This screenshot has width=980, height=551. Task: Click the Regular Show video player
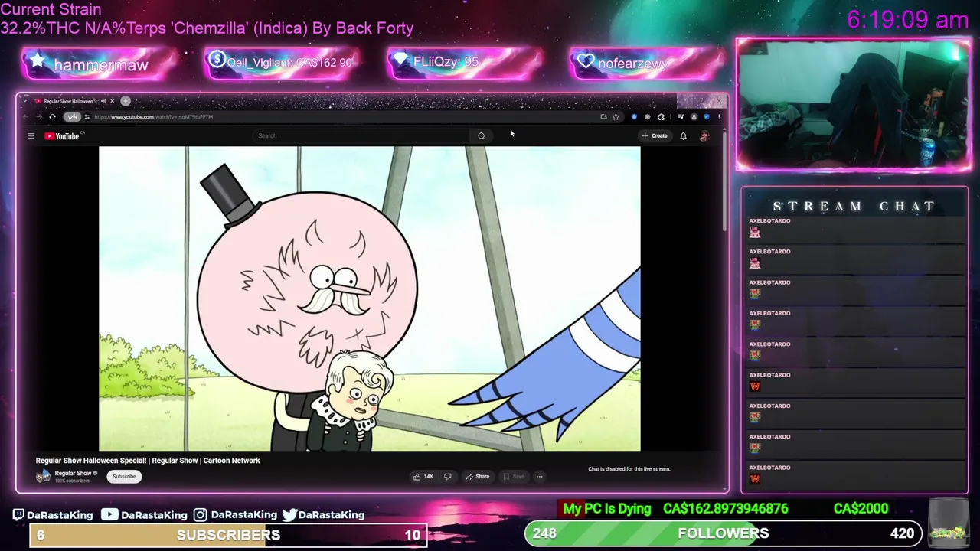370,298
